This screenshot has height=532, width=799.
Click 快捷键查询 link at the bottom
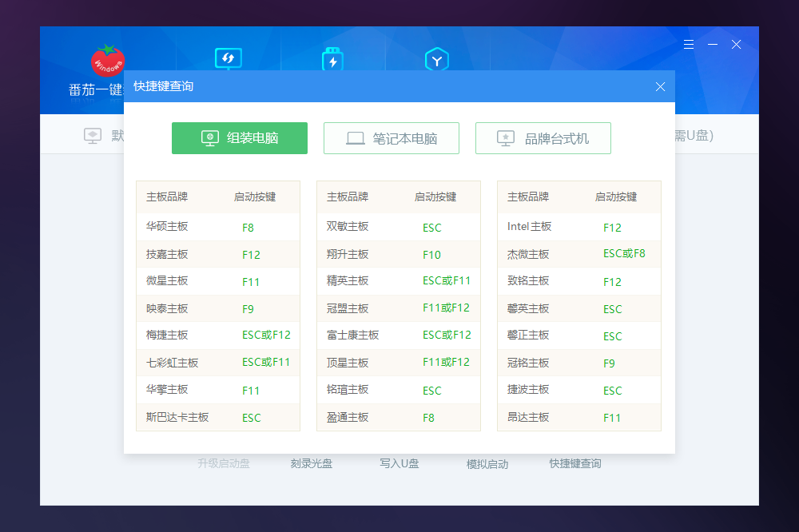tap(575, 464)
